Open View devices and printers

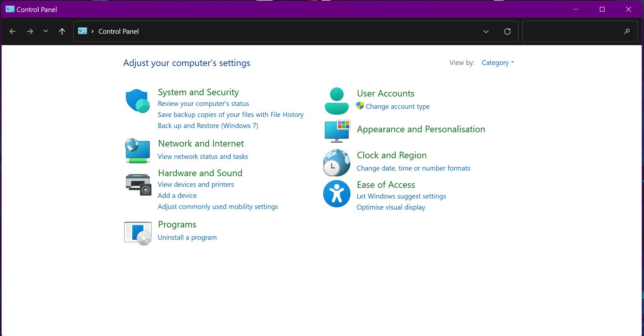[196, 185]
